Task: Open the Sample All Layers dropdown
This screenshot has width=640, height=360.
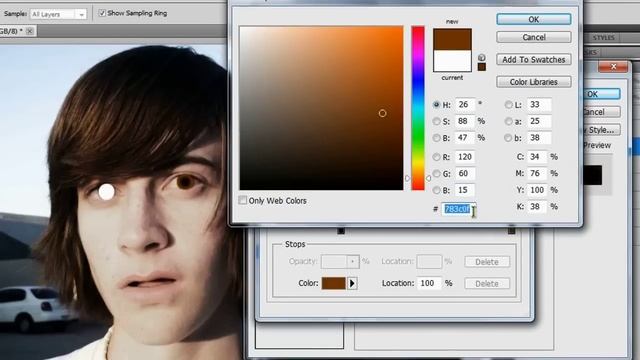Action: pos(58,14)
